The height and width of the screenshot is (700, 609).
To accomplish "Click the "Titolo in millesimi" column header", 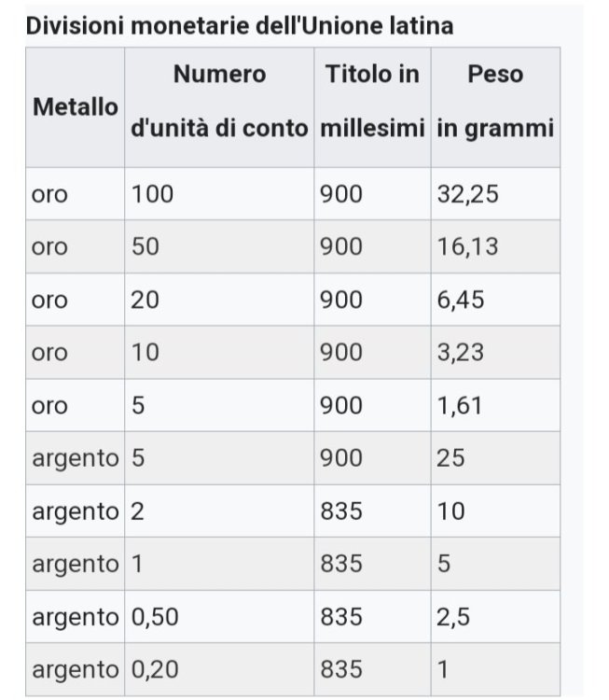I will point(372,101).
